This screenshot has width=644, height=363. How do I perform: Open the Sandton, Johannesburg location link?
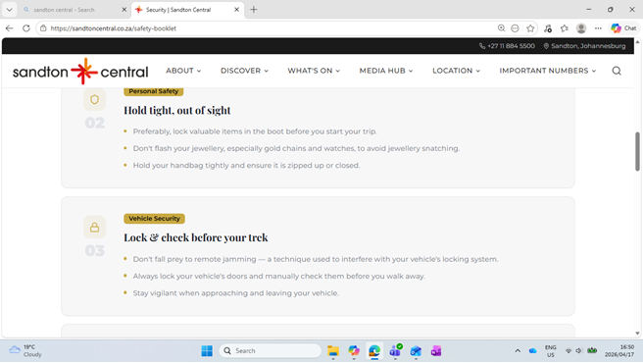coord(584,46)
